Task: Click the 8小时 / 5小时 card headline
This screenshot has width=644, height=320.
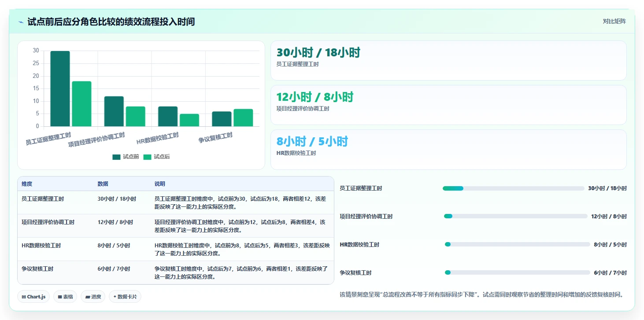Action: [x=312, y=141]
